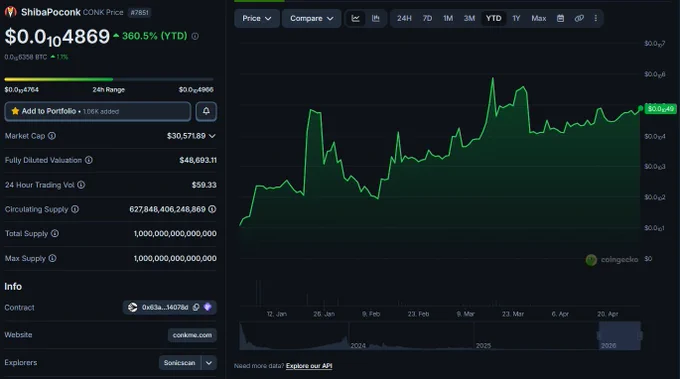Select the 3M time range
680x379 pixels.
[x=469, y=18]
